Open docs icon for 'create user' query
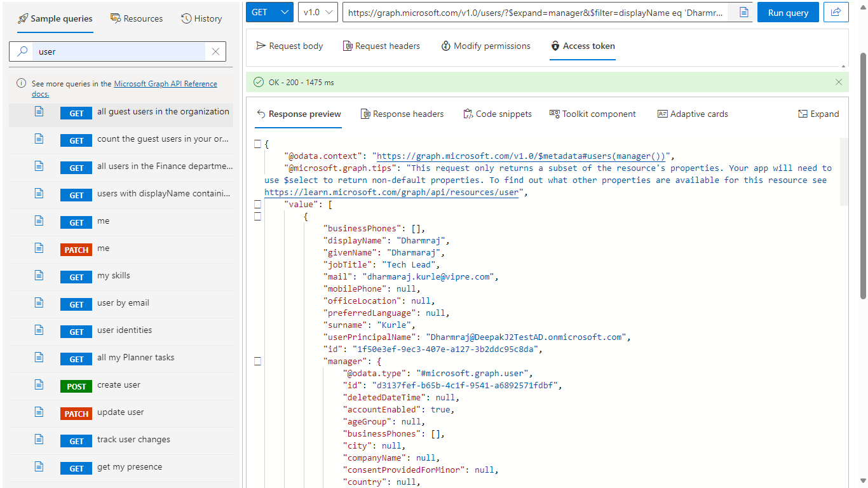868x488 pixels. coord(39,384)
